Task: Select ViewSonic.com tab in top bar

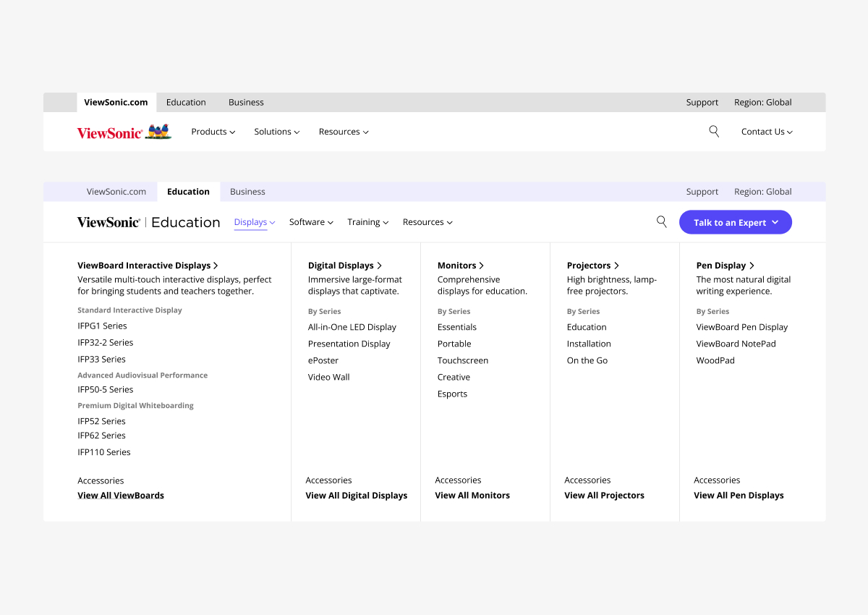Action: (x=116, y=102)
